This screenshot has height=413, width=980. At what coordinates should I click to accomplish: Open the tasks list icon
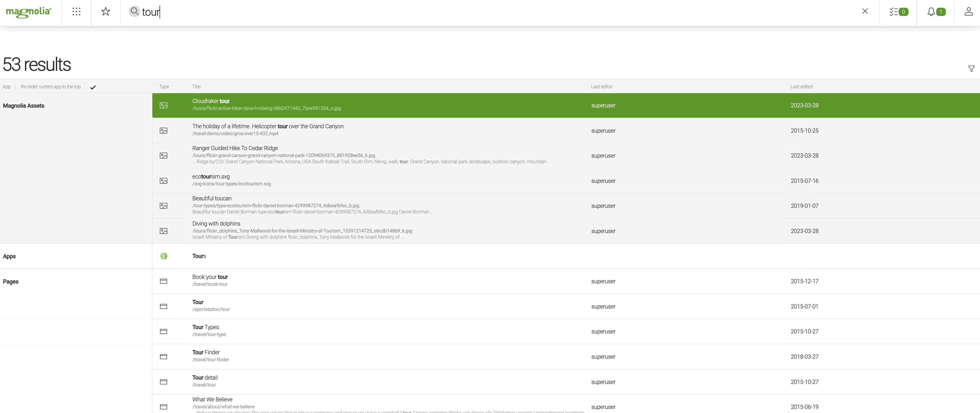[x=898, y=12]
